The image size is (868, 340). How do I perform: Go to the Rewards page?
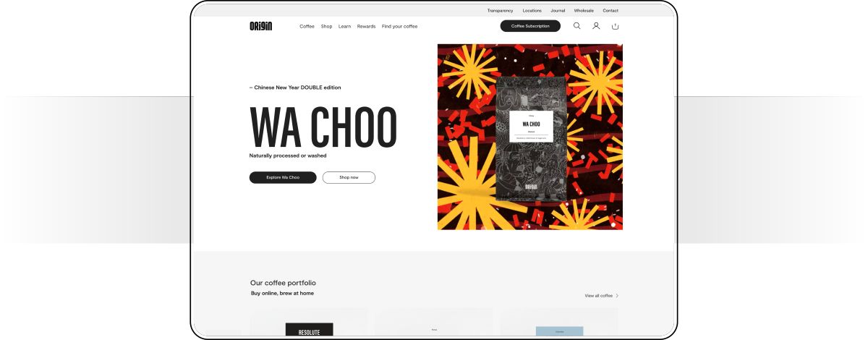[366, 26]
